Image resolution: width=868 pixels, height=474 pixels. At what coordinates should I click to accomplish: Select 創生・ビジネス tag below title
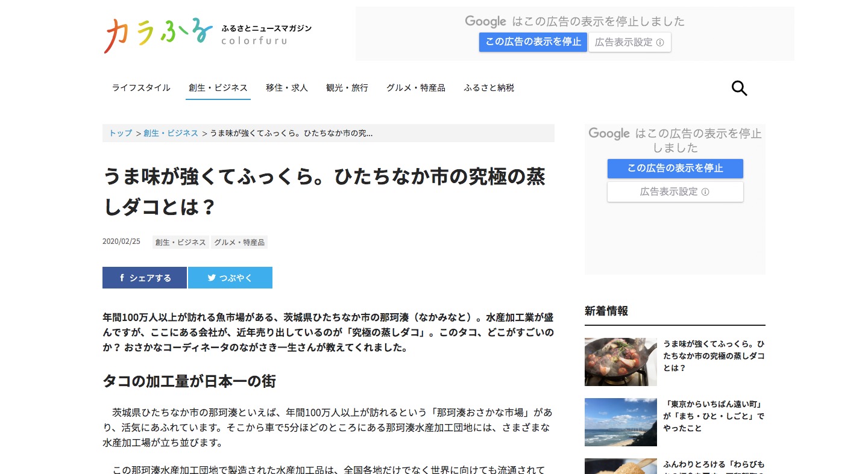click(x=181, y=242)
